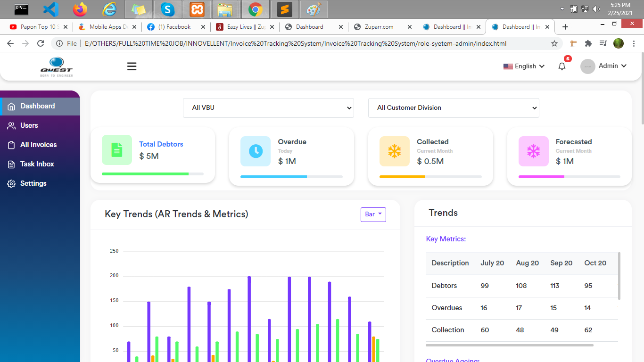The image size is (644, 362).
Task: Click the Collected snowflake icon
Action: pyautogui.click(x=395, y=151)
